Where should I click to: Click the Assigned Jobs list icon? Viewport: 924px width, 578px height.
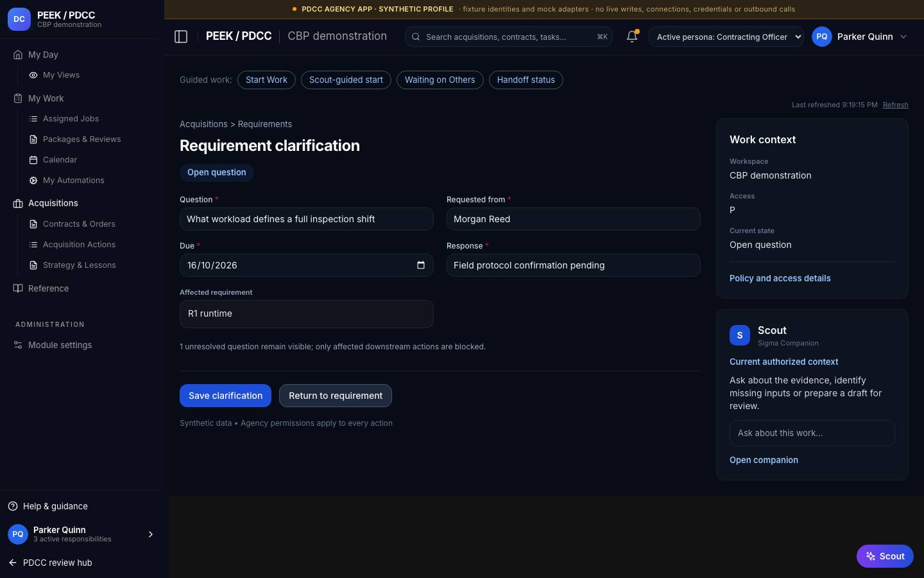pos(33,119)
